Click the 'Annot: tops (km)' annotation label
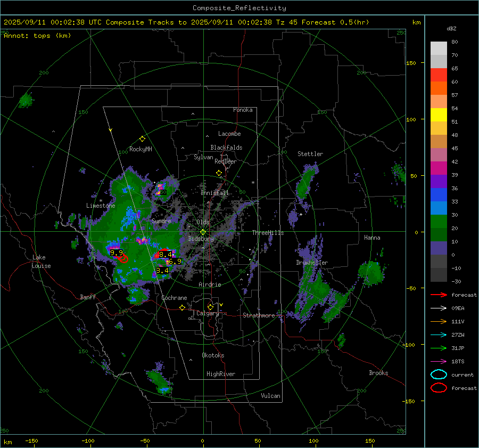The height and width of the screenshot is (448, 479). tap(37, 36)
